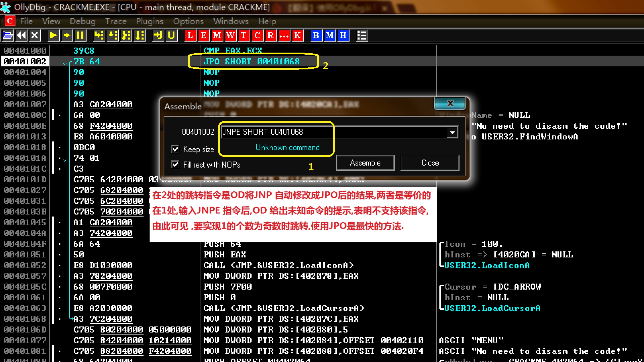This screenshot has height=362, width=644.
Task: Toggle the Fill rest with NOPs checkbox
Action: [175, 164]
